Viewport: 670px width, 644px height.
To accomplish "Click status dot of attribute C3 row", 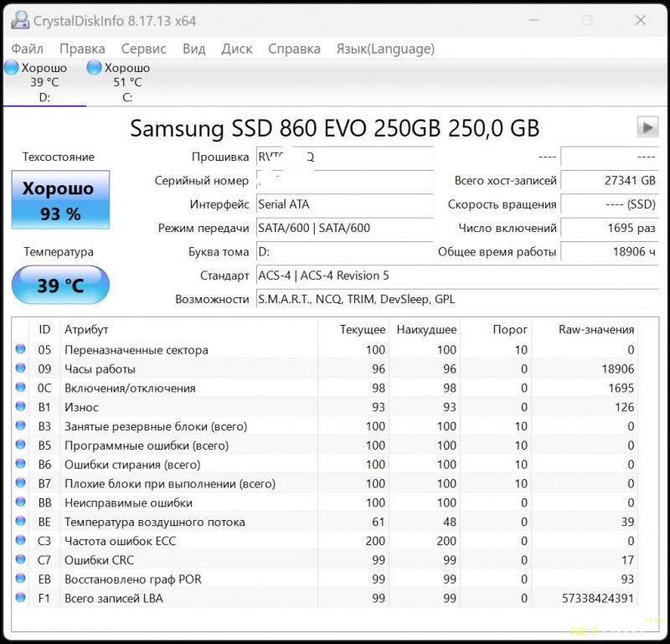I will 20,540.
